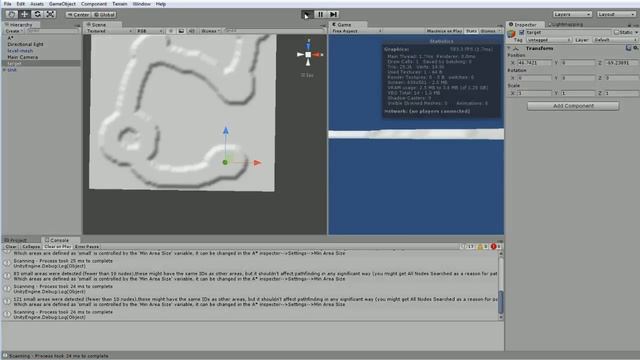
Task: Switch to the Lightmapping tab
Action: pos(566,24)
